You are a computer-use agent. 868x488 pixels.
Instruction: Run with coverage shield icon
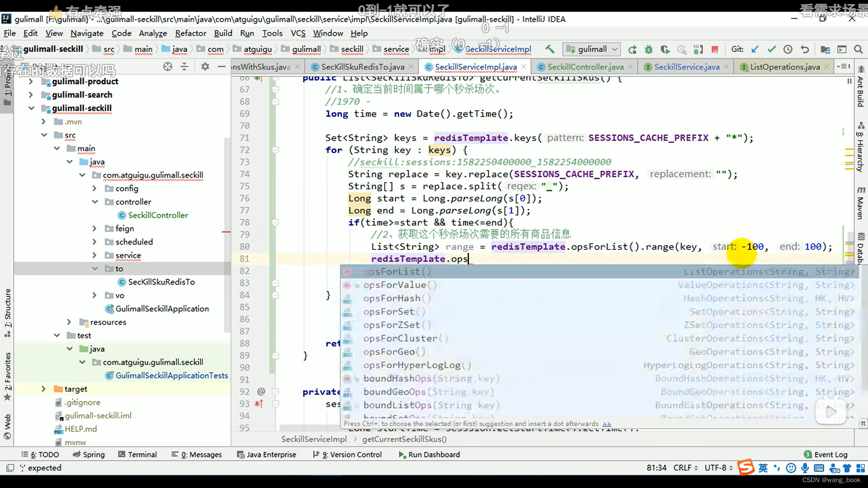point(665,49)
